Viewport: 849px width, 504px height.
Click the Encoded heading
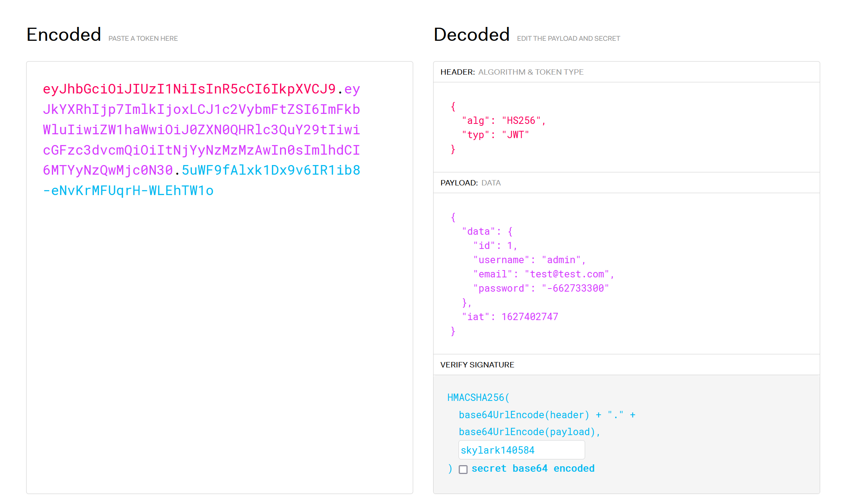[x=64, y=35]
